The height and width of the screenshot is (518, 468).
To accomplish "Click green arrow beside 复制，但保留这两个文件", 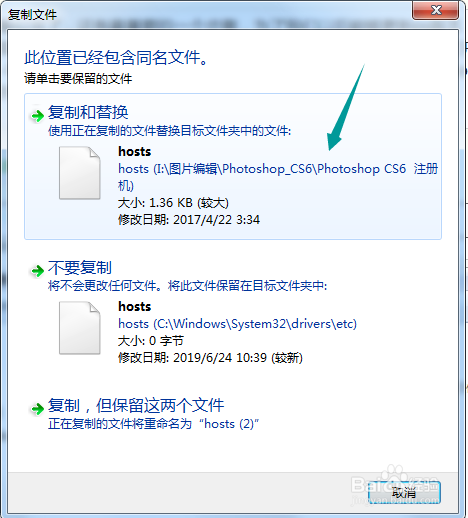I will coord(38,409).
